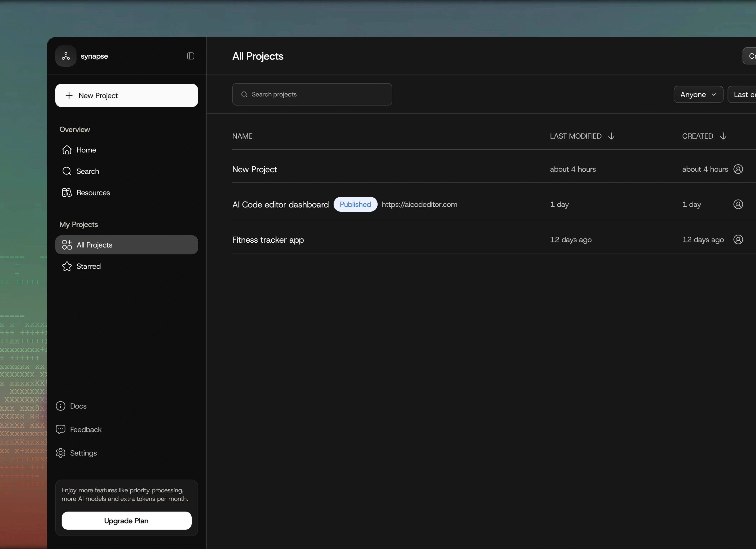
Task: Click the user avatar icon in New Project row
Action: (x=738, y=169)
